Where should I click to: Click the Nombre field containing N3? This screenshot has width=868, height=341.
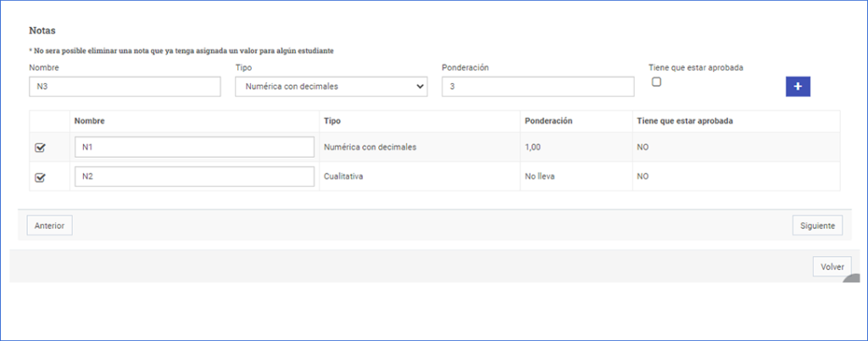(x=125, y=87)
